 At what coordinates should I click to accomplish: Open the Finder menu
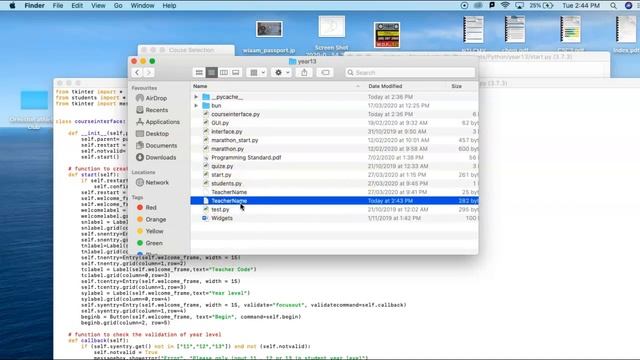pos(35,6)
